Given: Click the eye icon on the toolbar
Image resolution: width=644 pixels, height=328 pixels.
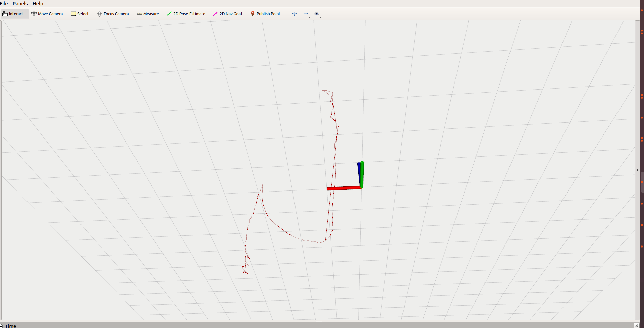Looking at the screenshot, I should (x=317, y=14).
